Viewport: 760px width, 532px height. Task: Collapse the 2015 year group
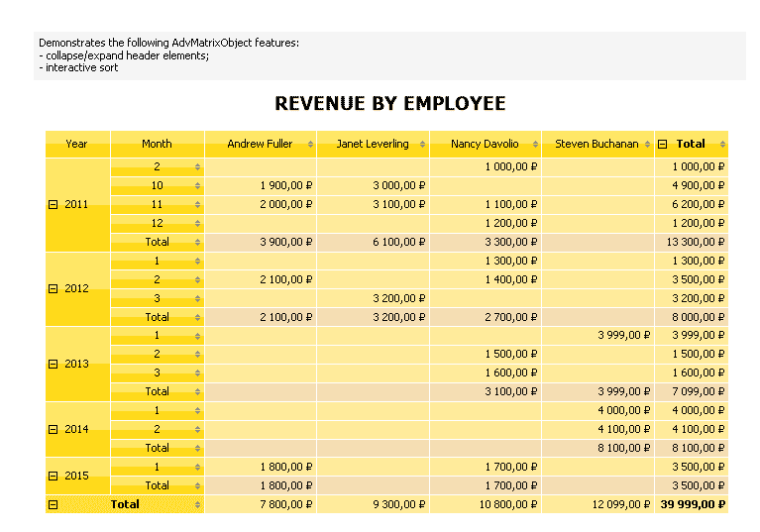(54, 476)
